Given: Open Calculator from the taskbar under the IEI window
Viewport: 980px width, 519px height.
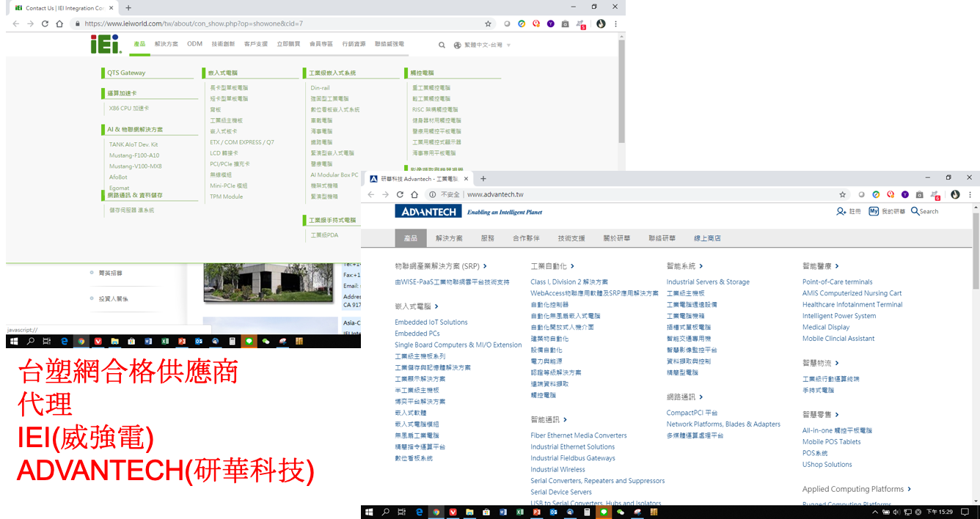Looking at the screenshot, I should tap(233, 342).
